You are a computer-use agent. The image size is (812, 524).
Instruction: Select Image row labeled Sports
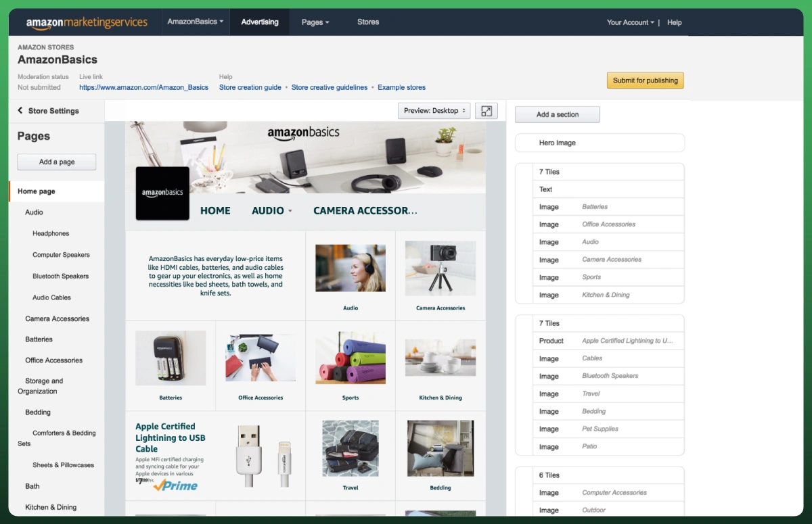(608, 277)
